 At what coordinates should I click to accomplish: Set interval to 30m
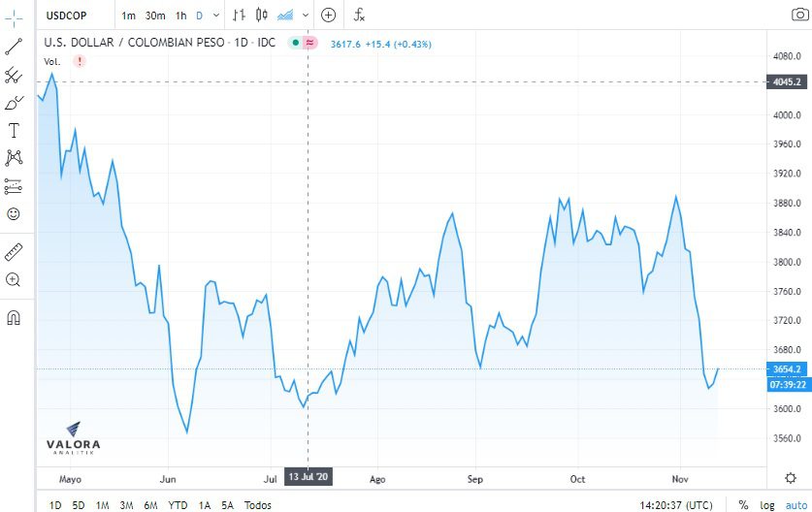click(155, 16)
